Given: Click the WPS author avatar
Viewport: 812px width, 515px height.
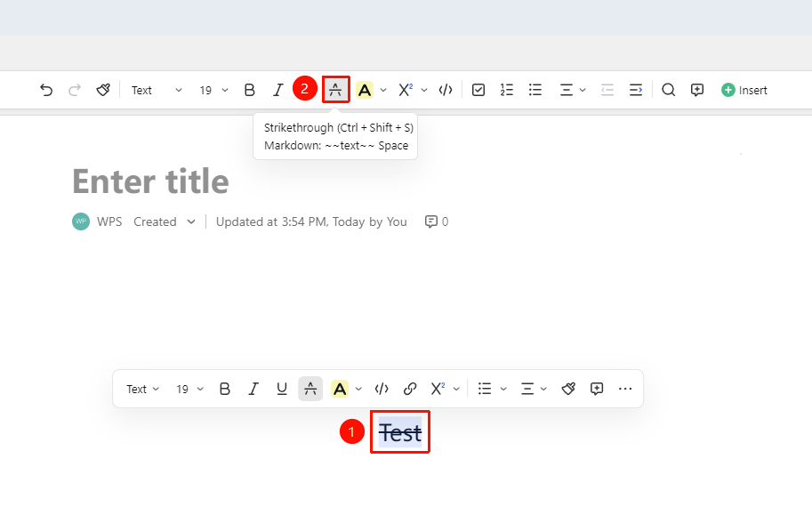Looking at the screenshot, I should point(81,221).
